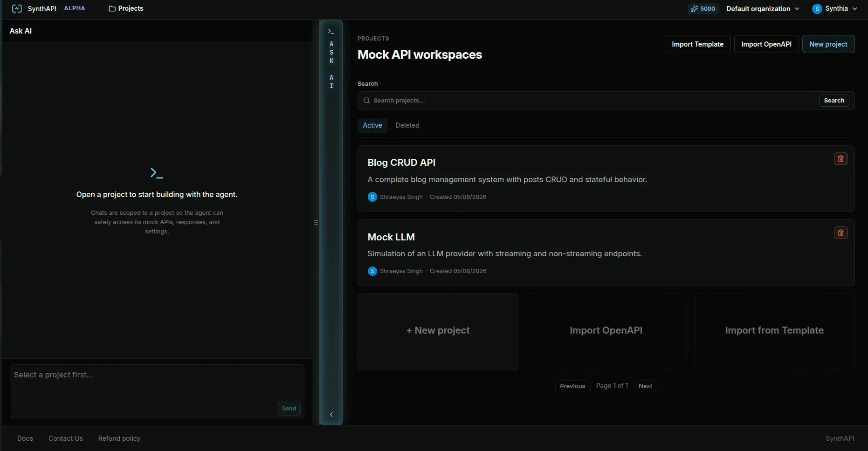Viewport: 868px width, 451px height.
Task: Click the ALPHA badge next to SynthAPI
Action: coord(75,8)
